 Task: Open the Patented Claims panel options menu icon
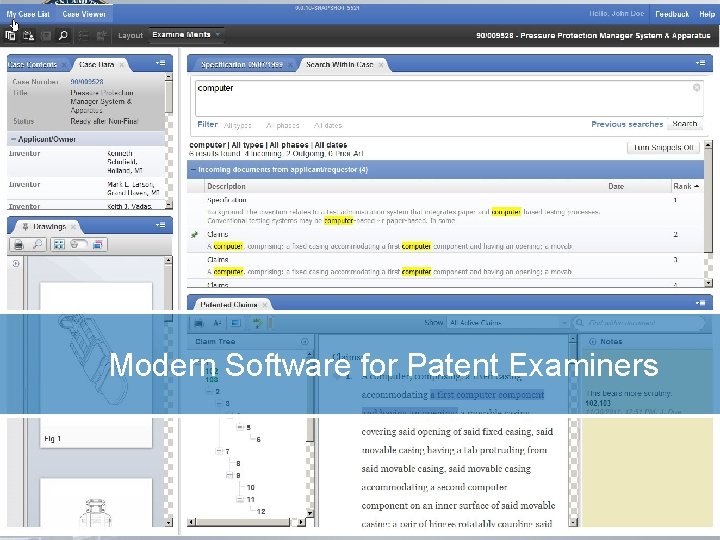click(700, 303)
